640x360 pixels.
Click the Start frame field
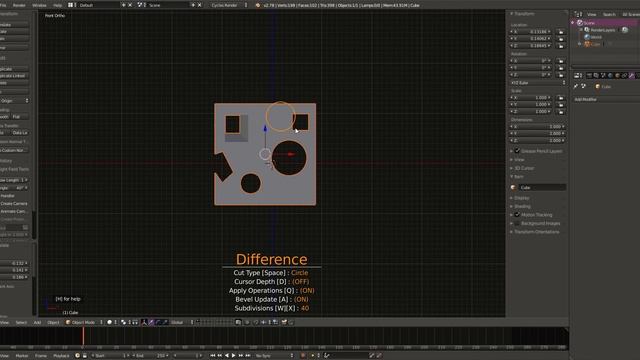pos(110,356)
